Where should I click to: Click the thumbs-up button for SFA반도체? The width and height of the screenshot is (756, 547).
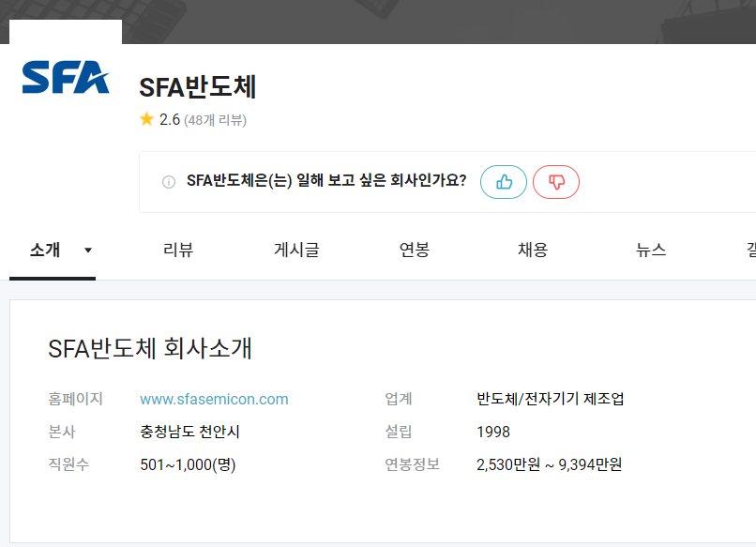pos(504,182)
